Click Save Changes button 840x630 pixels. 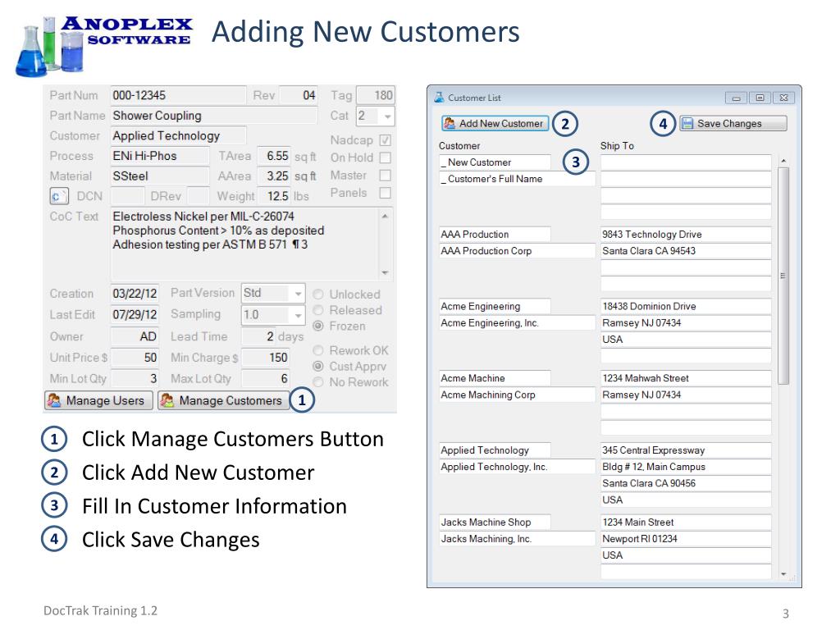(733, 123)
